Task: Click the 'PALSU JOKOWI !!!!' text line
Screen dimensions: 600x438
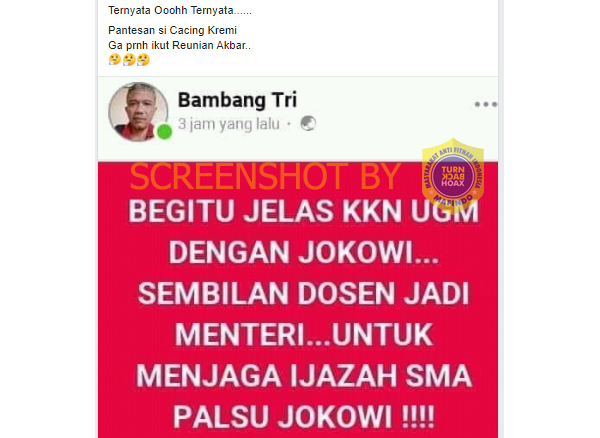Action: click(304, 417)
